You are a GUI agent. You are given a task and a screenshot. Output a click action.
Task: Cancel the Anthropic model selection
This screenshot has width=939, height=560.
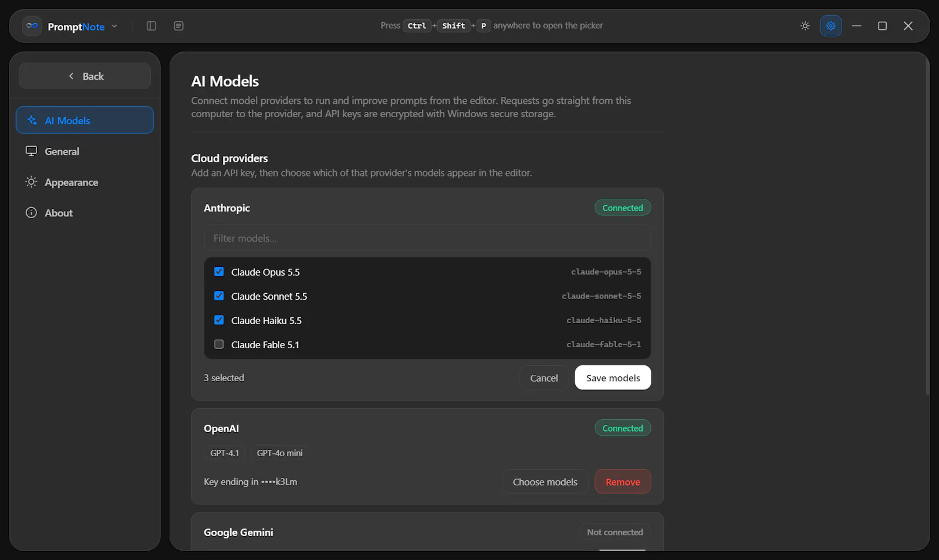[x=544, y=378]
